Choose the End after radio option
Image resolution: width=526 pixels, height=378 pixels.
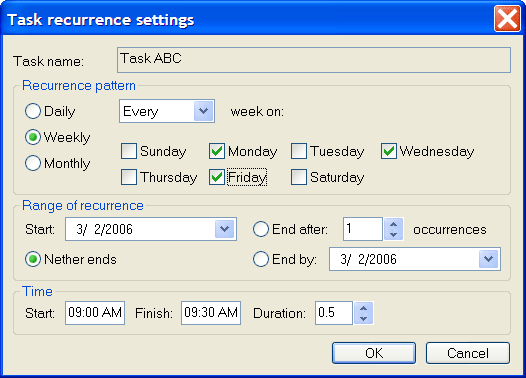[261, 229]
